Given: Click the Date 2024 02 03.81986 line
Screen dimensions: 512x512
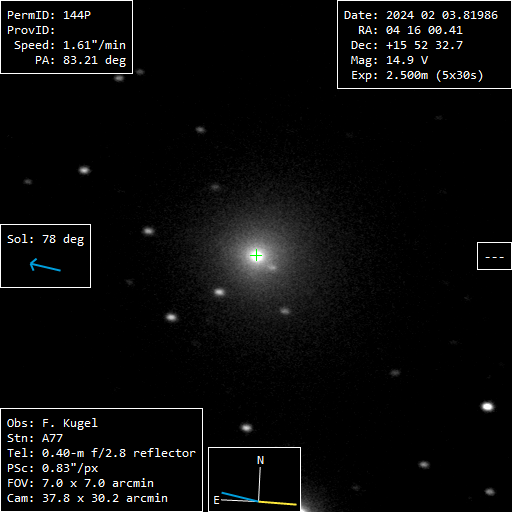Looking at the screenshot, I should pos(421,15).
